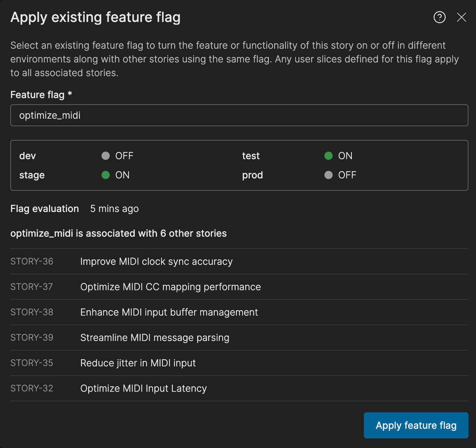Open story STORY-36
The width and height of the screenshot is (476, 448).
pyautogui.click(x=32, y=261)
